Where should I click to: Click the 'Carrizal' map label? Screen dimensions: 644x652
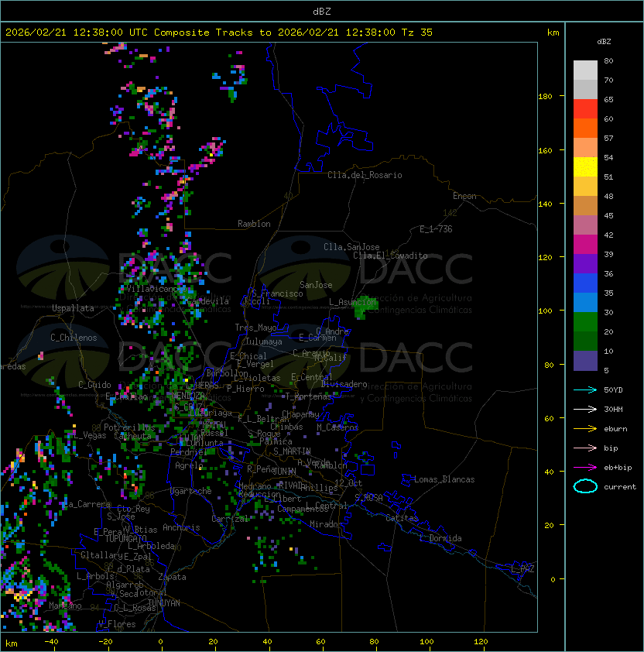230,519
